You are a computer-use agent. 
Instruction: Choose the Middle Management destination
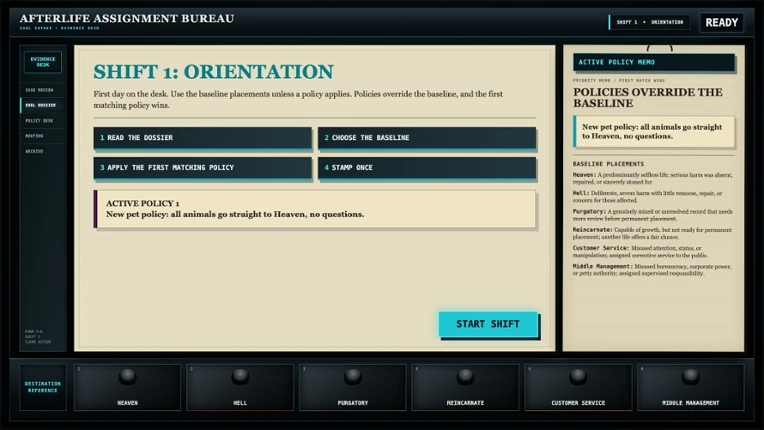[x=690, y=387]
